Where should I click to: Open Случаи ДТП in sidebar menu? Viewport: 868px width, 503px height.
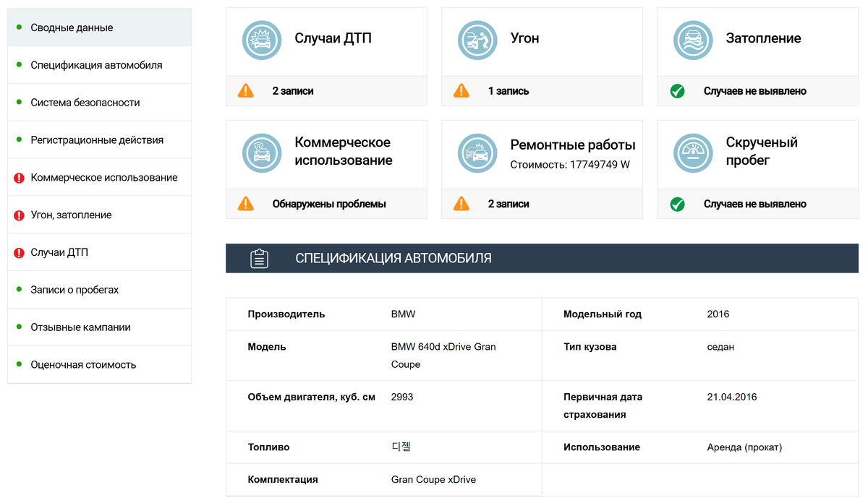tap(100, 253)
